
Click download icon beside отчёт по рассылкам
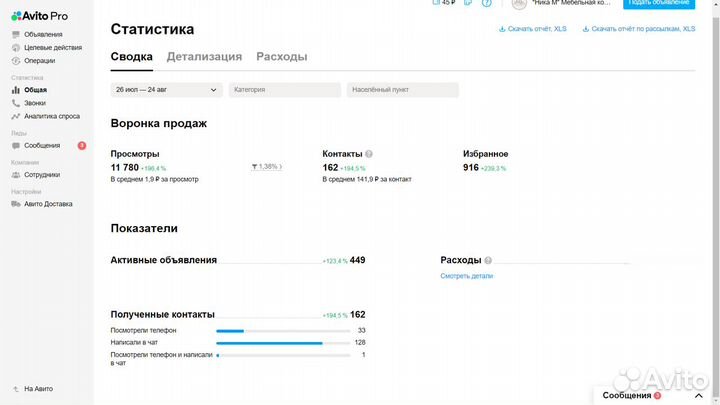tap(585, 29)
